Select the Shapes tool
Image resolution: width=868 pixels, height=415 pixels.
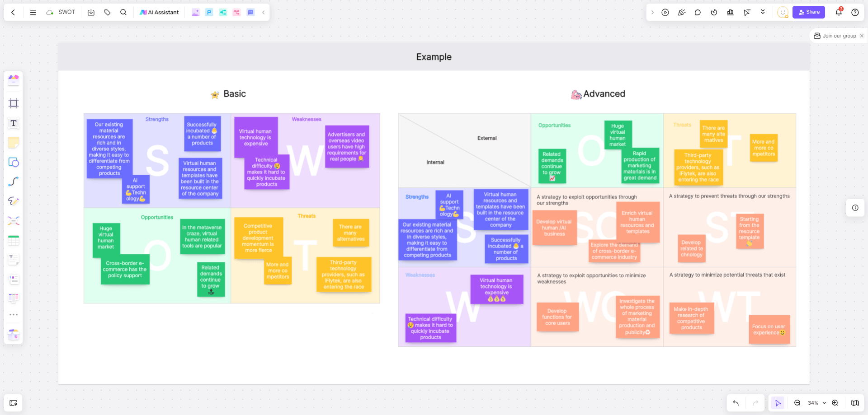coord(14,162)
